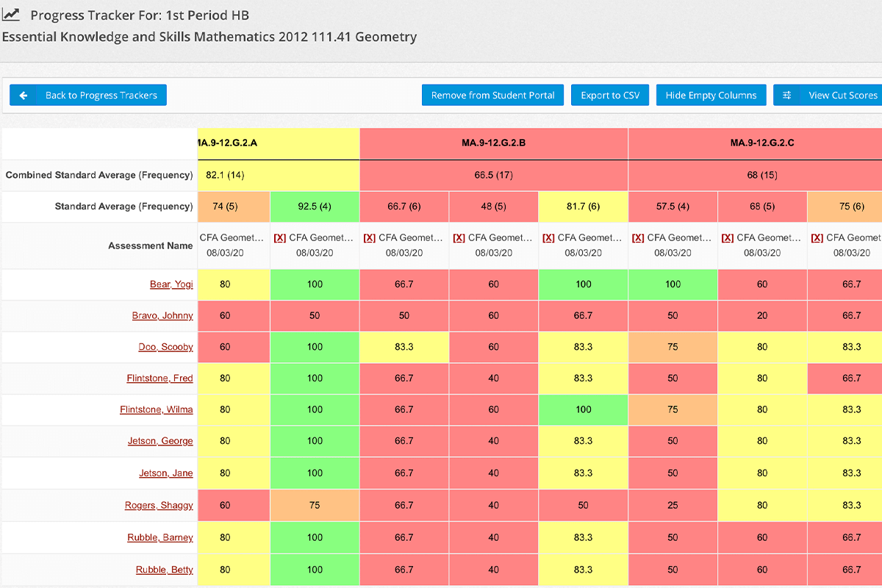Open Doo, Scooby student link
This screenshot has height=588, width=882.
click(x=166, y=347)
